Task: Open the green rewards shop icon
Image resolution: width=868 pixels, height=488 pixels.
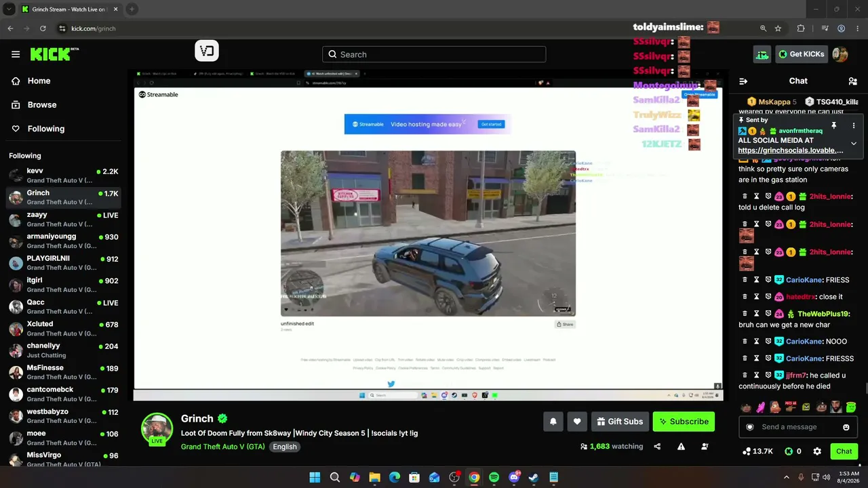Action: click(762, 54)
